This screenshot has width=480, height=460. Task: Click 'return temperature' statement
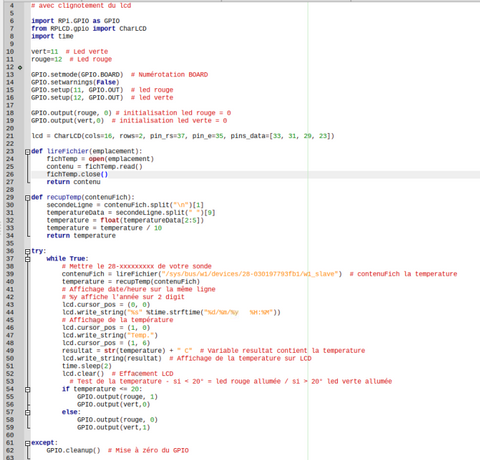coord(81,236)
